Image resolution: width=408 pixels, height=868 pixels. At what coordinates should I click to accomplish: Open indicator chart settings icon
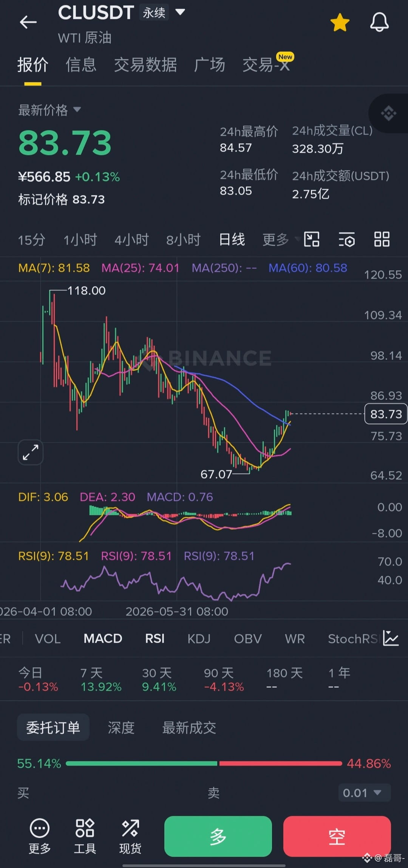pos(391,639)
